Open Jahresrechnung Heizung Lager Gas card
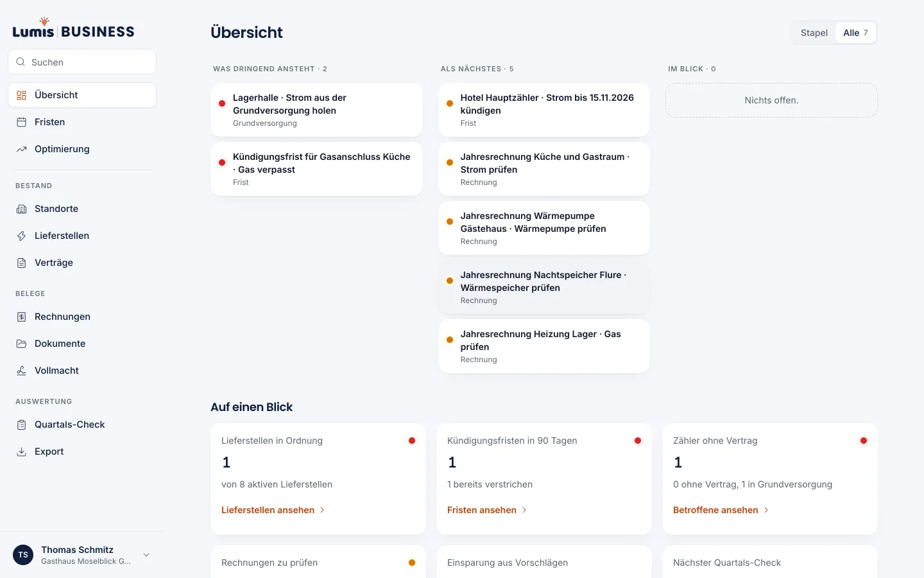This screenshot has width=924, height=578. 544,346
